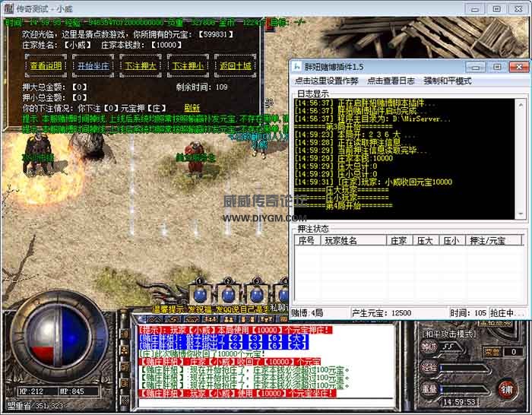532x415 pixels.
Task: Click the 赌博:4局 status bar entry
Action: (x=307, y=313)
